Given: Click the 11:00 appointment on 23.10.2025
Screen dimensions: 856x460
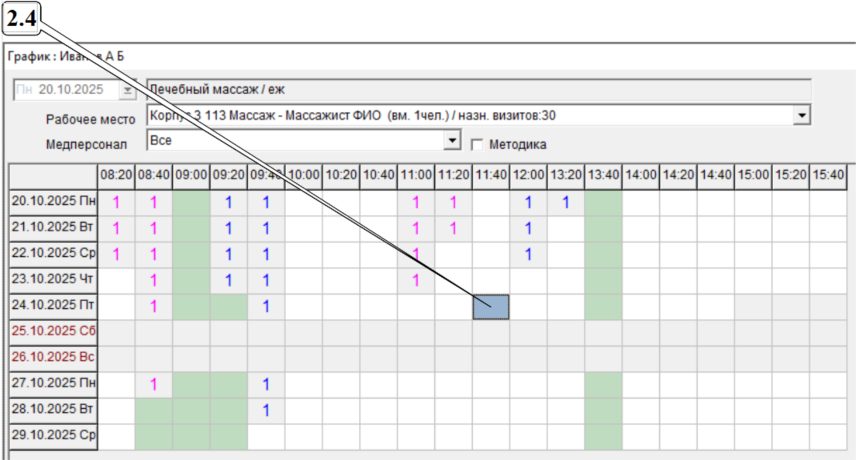Looking at the screenshot, I should [x=416, y=281].
